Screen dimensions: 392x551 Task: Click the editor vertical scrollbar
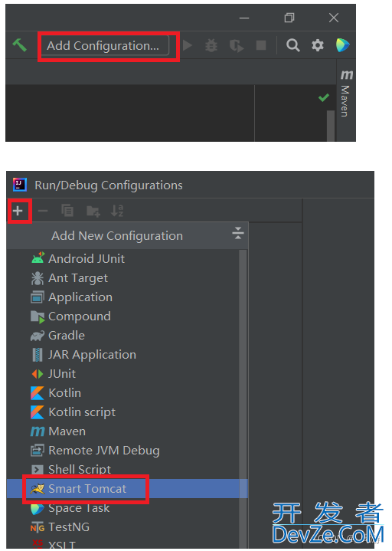331,126
